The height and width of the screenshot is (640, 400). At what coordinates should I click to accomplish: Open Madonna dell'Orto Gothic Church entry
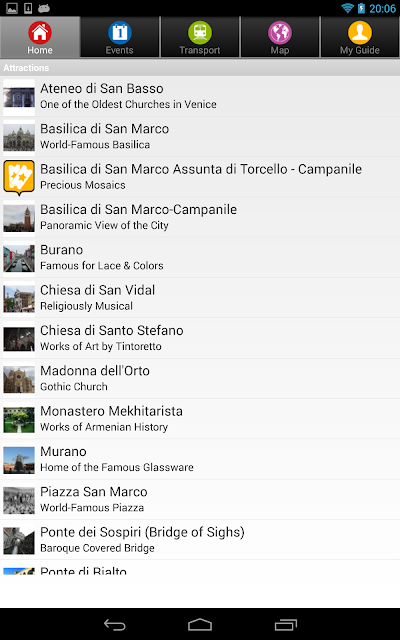(200, 379)
